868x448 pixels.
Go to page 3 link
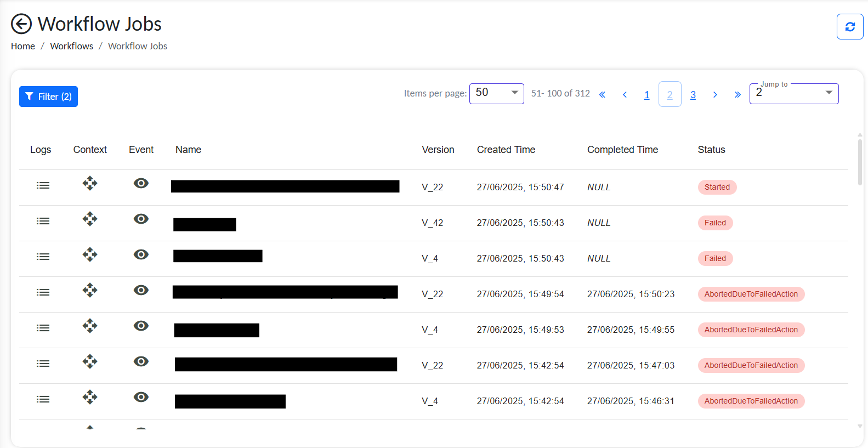(x=693, y=95)
